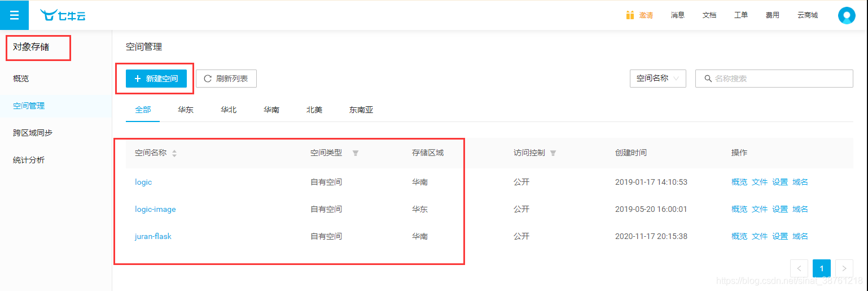Switch to the 北美 tab
The height and width of the screenshot is (291, 868).
pyautogui.click(x=314, y=110)
